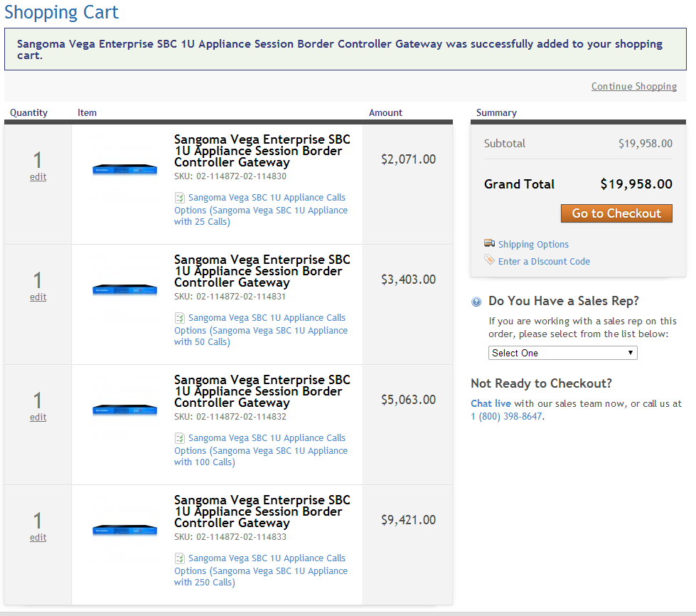
Task: Click the sales rep help icon
Action: coord(476,302)
